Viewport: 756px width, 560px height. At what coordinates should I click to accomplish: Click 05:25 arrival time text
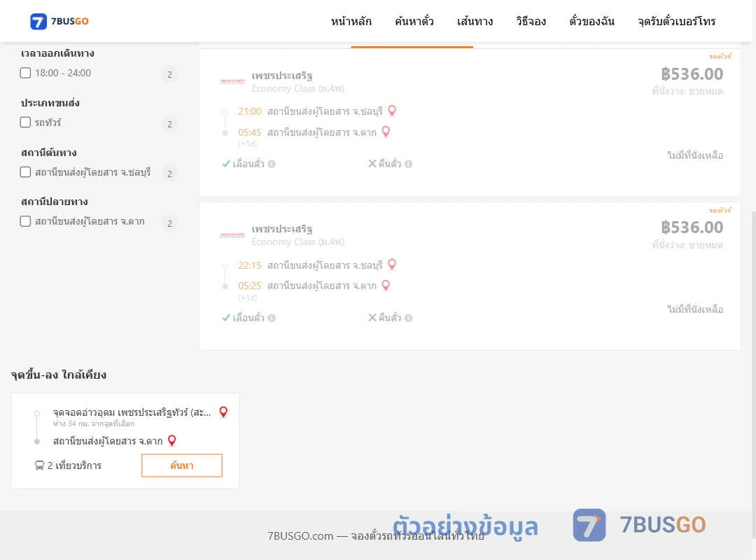pyautogui.click(x=250, y=286)
